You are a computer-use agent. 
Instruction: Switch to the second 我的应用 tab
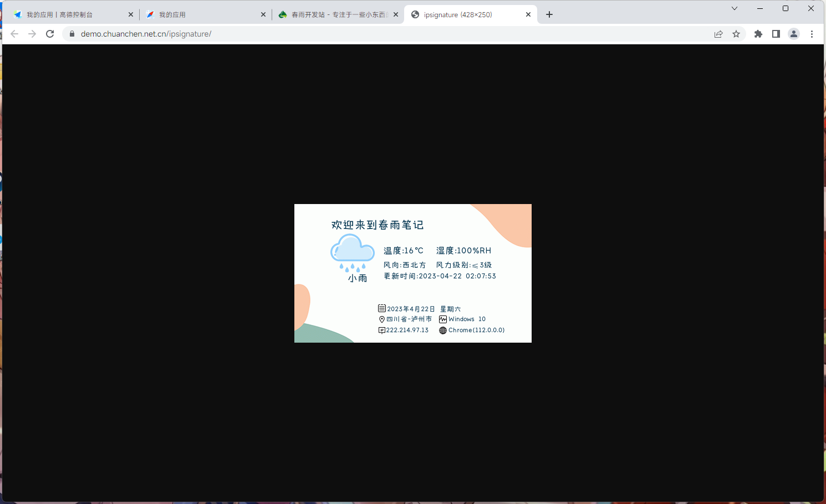coord(200,15)
